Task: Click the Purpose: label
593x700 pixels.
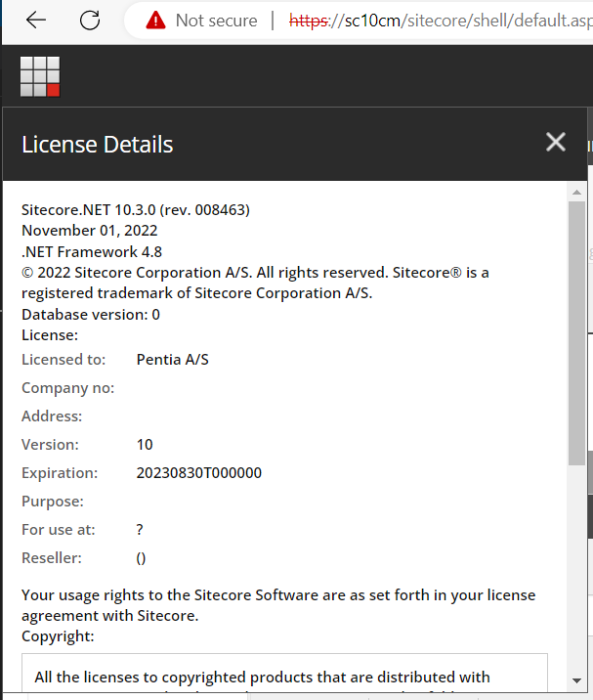Action: 53,502
